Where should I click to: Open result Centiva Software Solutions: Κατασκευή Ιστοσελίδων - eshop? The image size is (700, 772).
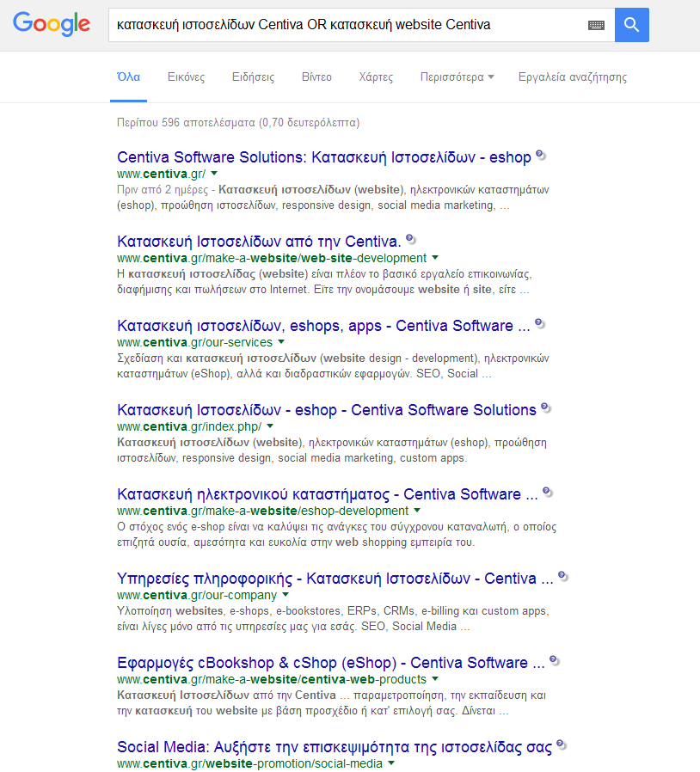click(x=323, y=157)
